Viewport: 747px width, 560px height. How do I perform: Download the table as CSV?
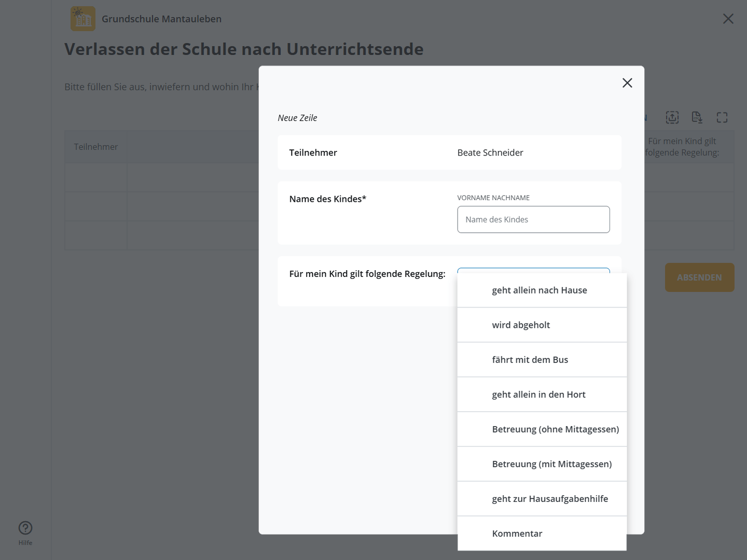point(697,118)
